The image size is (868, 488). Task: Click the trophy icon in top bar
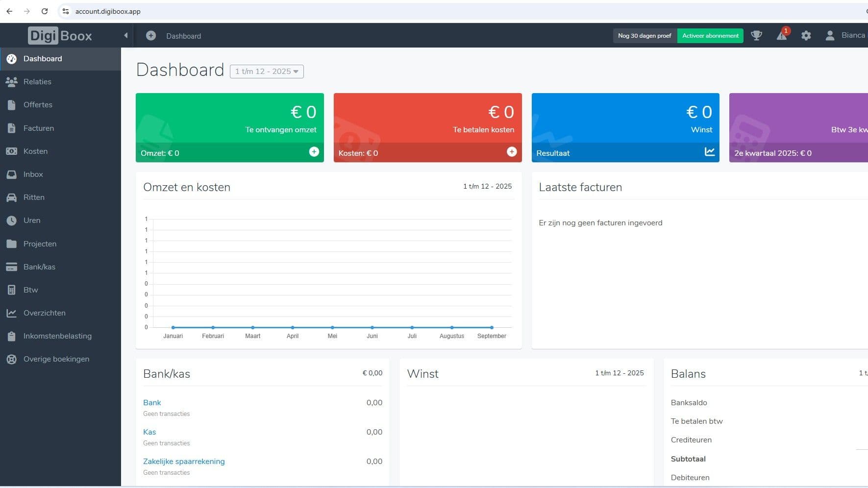[x=756, y=36]
